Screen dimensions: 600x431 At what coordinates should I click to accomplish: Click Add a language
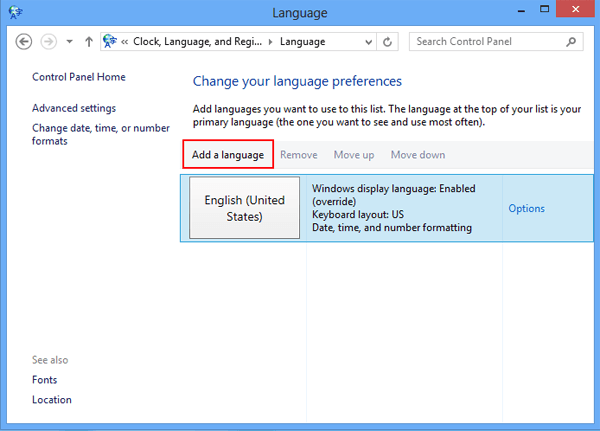pyautogui.click(x=228, y=155)
